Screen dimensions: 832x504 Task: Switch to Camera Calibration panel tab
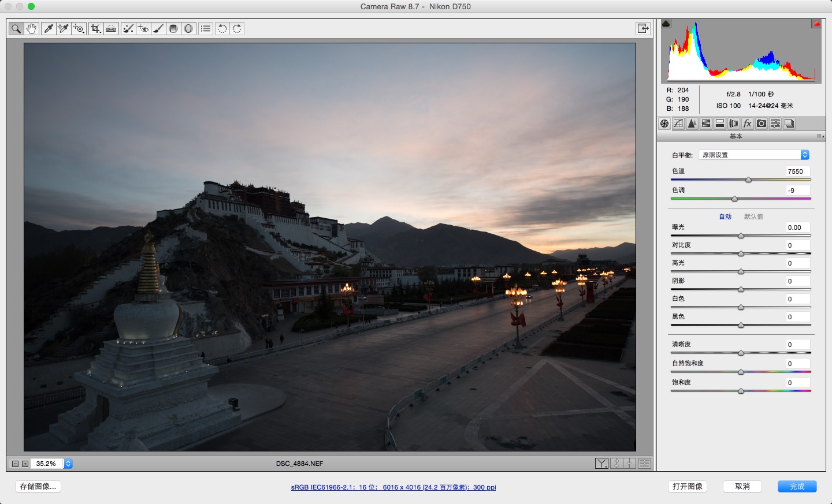pos(762,124)
